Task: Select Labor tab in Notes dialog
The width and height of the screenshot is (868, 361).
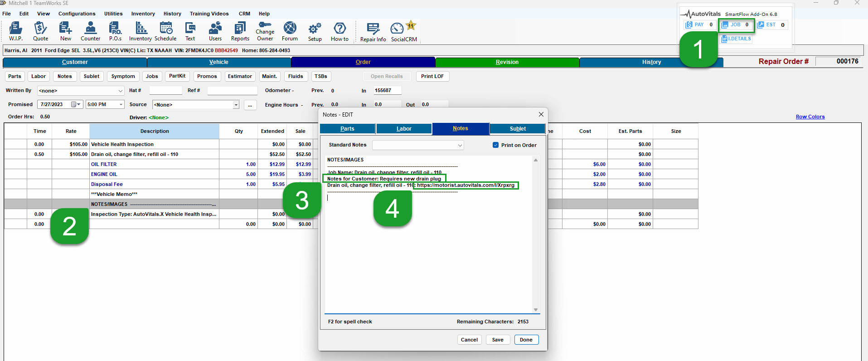Action: click(404, 129)
